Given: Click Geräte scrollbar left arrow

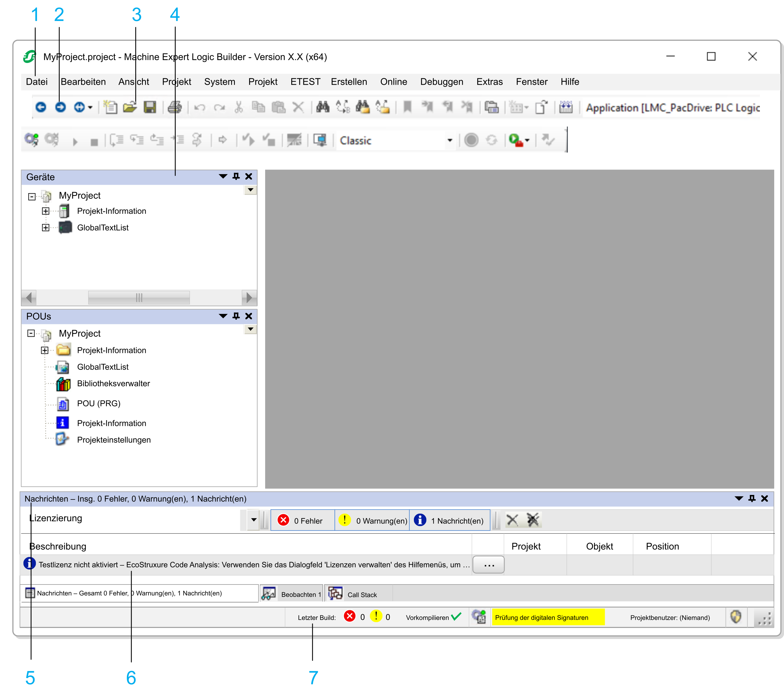Looking at the screenshot, I should (29, 298).
